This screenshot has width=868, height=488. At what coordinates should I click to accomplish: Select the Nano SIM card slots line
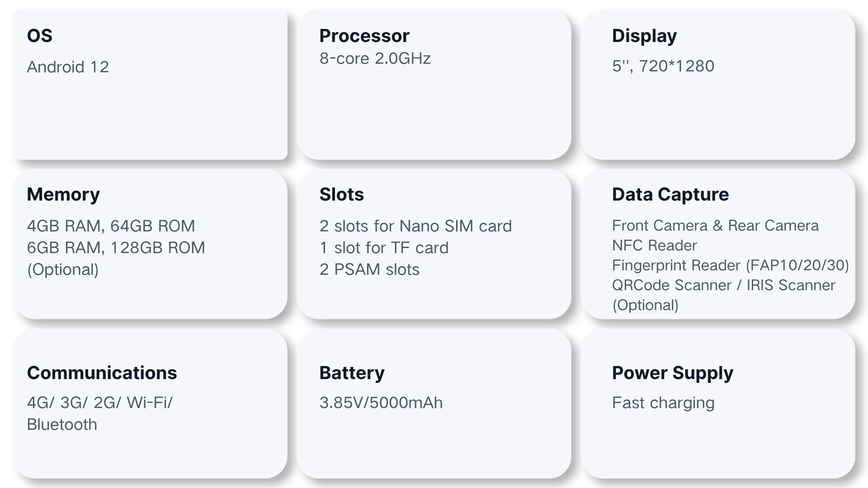415,226
